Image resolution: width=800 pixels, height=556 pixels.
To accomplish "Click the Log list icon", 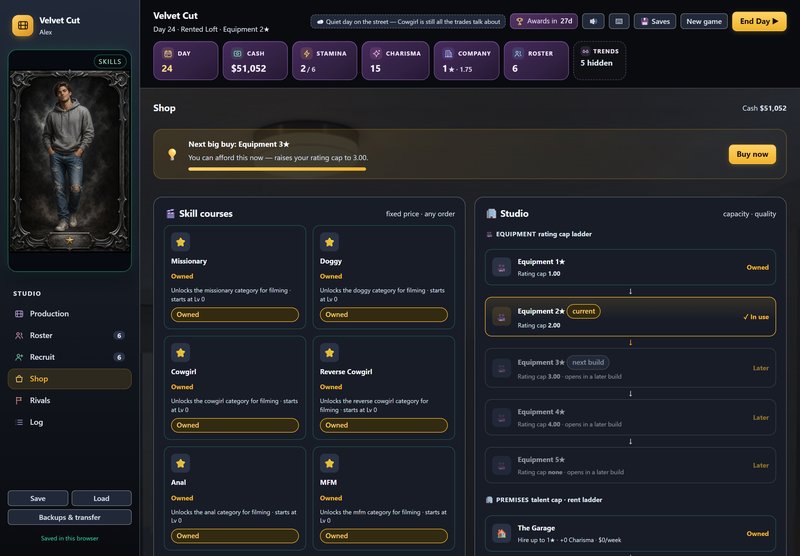I will pyautogui.click(x=19, y=422).
